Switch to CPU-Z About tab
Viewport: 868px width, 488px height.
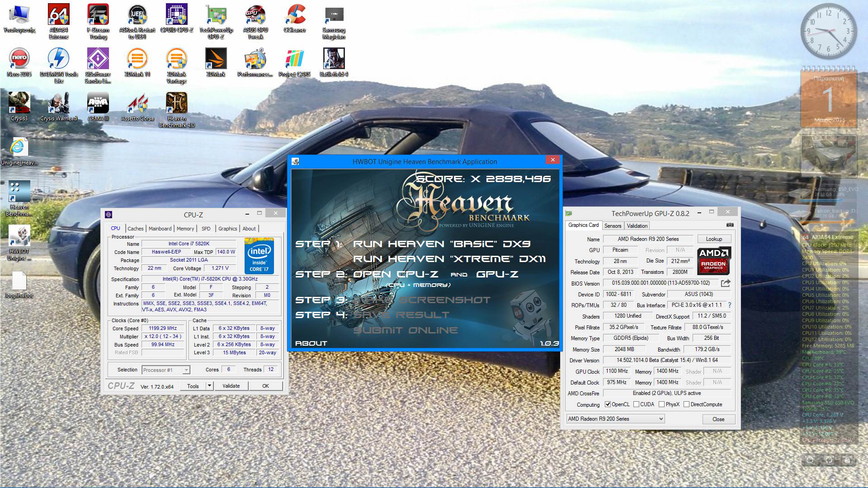click(x=249, y=229)
